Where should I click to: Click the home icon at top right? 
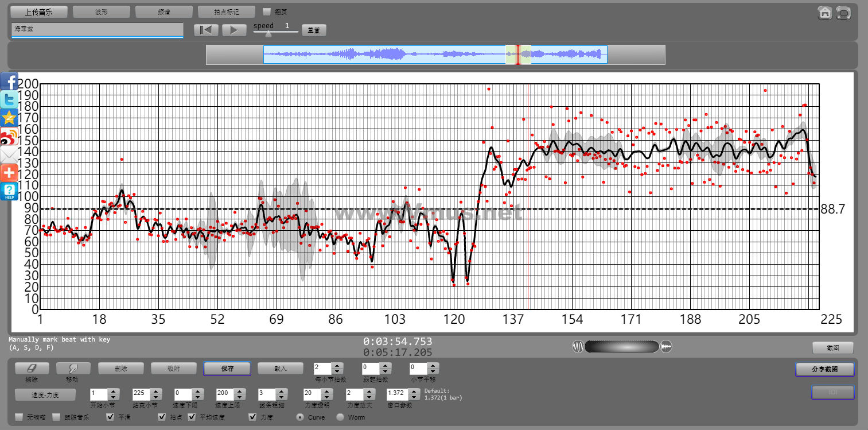[x=825, y=13]
